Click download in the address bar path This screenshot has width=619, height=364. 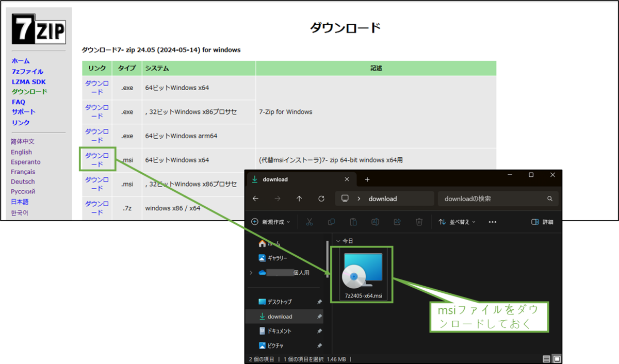pyautogui.click(x=383, y=198)
